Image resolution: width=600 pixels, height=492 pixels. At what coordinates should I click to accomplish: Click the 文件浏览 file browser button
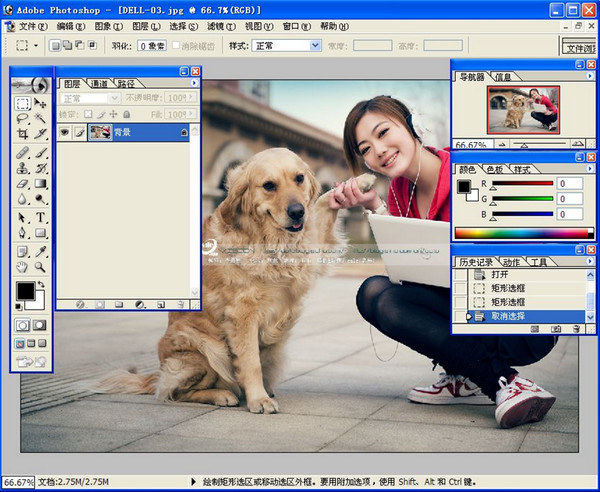pos(577,47)
